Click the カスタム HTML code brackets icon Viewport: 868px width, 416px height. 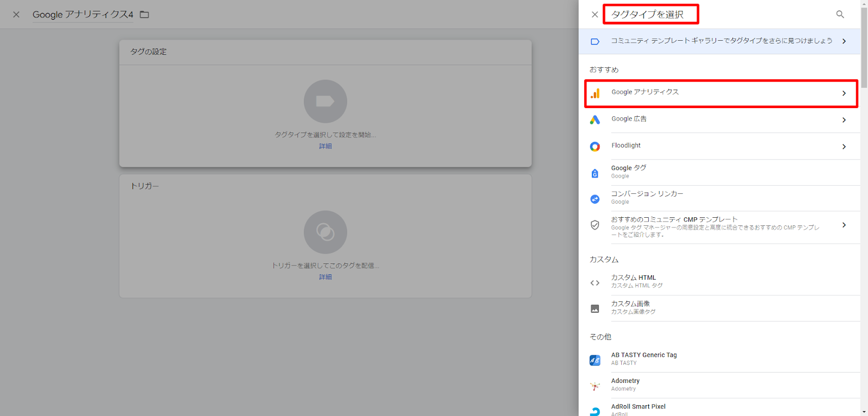coord(595,283)
